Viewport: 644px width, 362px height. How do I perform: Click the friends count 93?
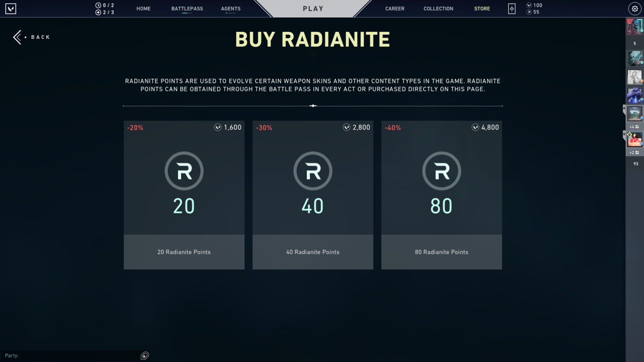click(636, 164)
